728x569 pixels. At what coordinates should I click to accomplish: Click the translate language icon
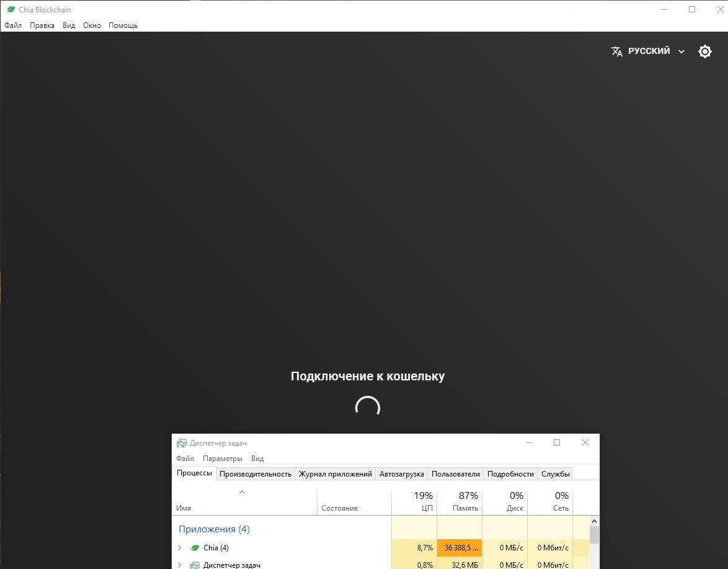pyautogui.click(x=616, y=51)
